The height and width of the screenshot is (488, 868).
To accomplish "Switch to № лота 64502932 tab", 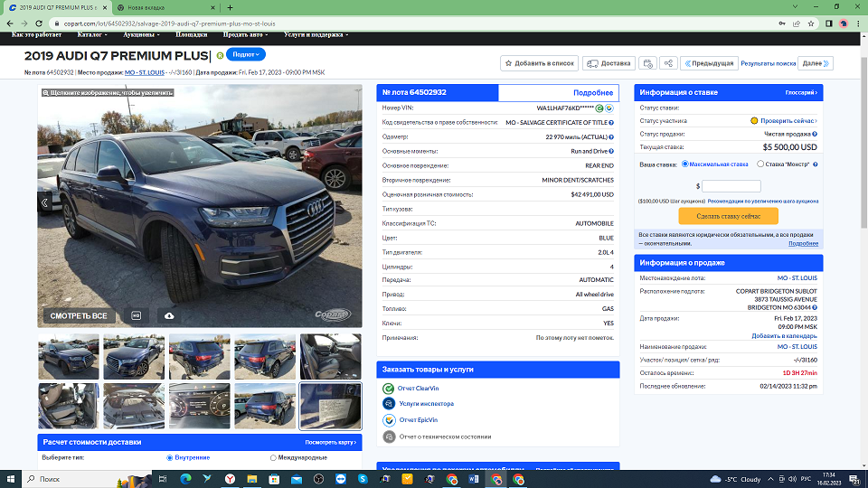I will click(438, 92).
